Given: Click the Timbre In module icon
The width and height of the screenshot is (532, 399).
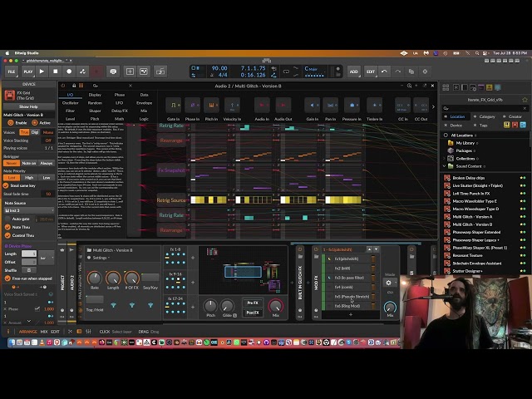Looking at the screenshot, I should coord(375,106).
